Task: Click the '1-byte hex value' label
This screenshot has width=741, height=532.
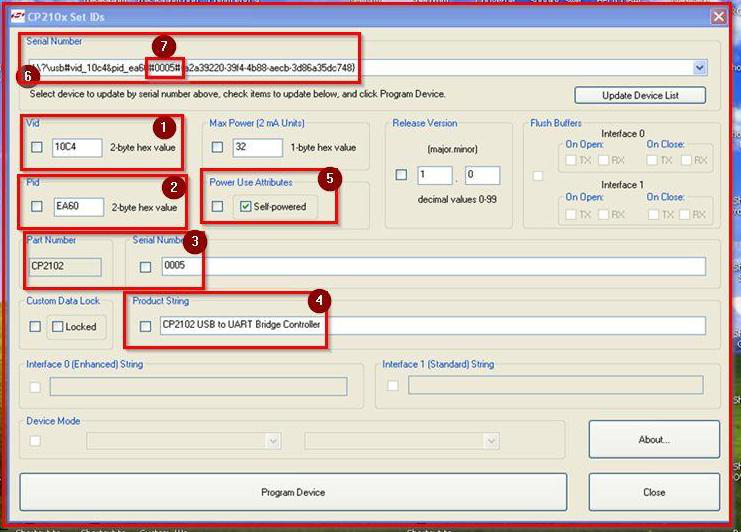Action: click(x=323, y=147)
